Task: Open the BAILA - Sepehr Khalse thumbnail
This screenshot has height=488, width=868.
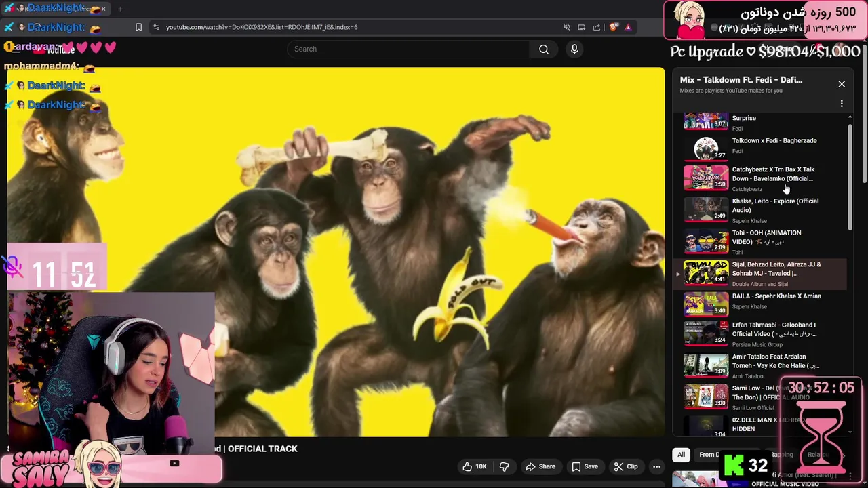Action: pyautogui.click(x=706, y=304)
